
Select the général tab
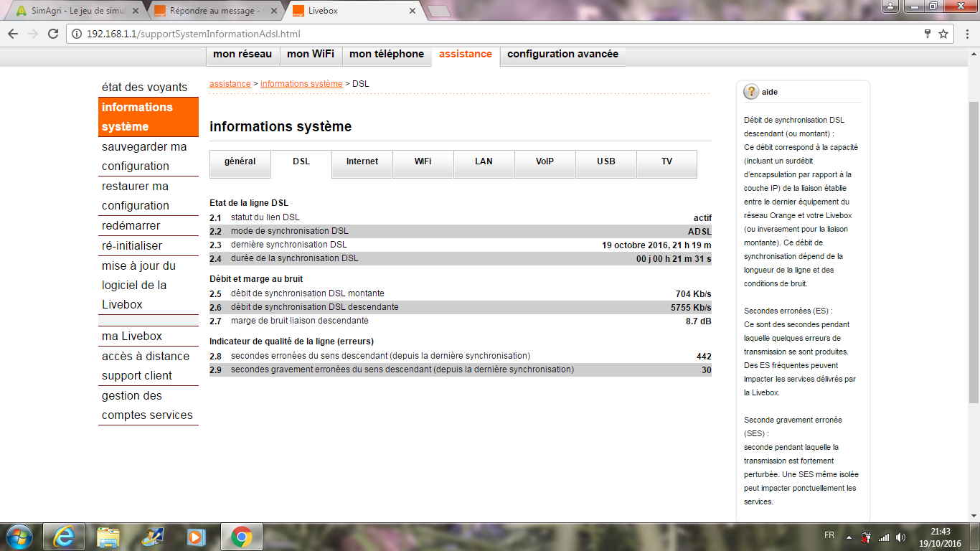(x=240, y=162)
